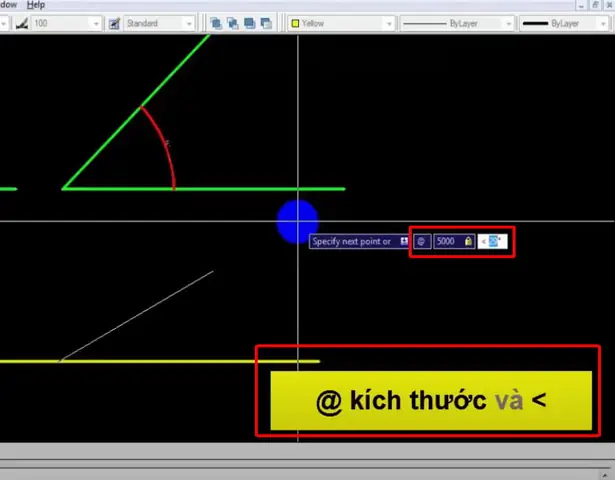This screenshot has width=615, height=480.
Task: Click the Dimension Style icon beside 100
Action: tap(22, 24)
